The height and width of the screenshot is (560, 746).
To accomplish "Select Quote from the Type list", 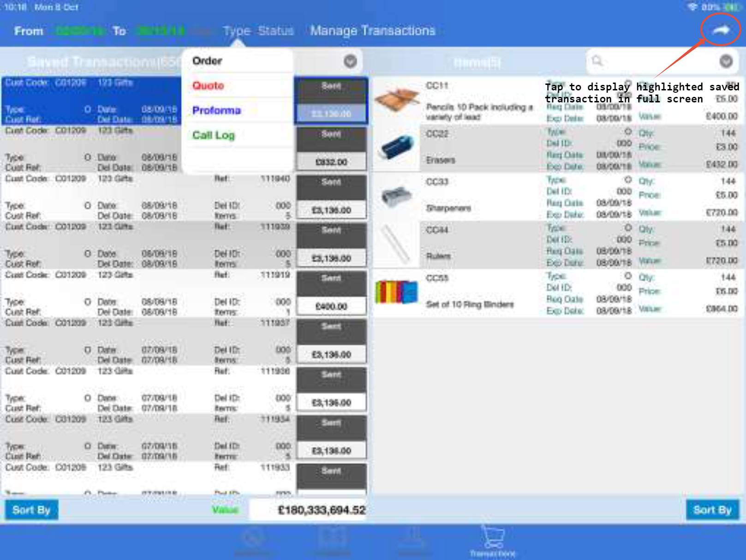I will (x=208, y=86).
